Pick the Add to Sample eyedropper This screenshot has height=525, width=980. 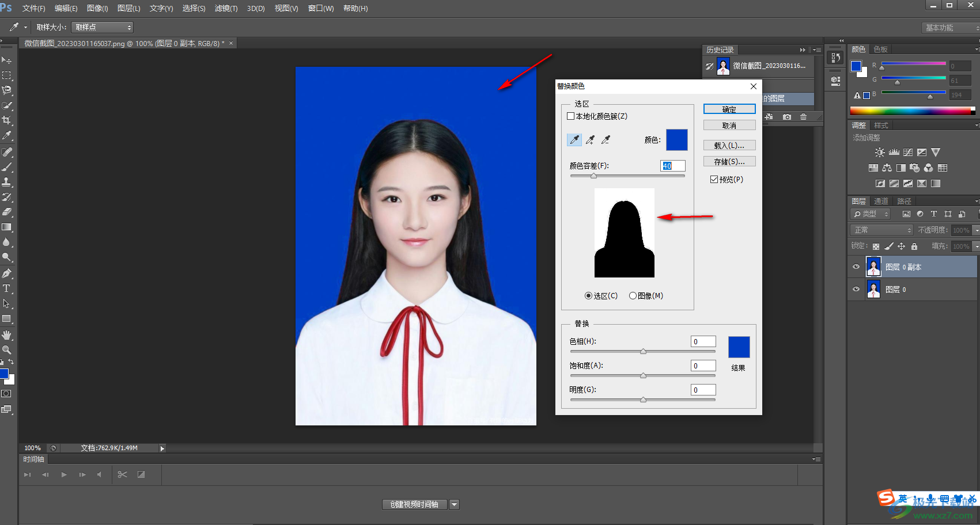[x=591, y=140]
